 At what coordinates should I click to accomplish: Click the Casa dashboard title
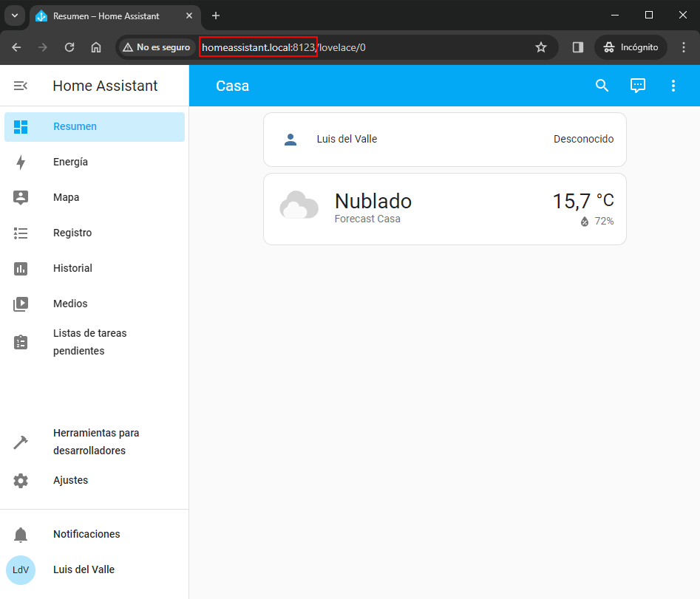[x=233, y=86]
